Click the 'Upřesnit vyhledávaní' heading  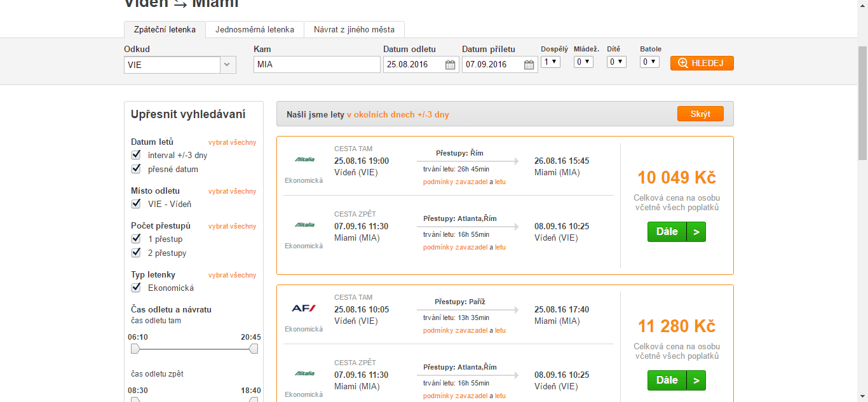[188, 114]
